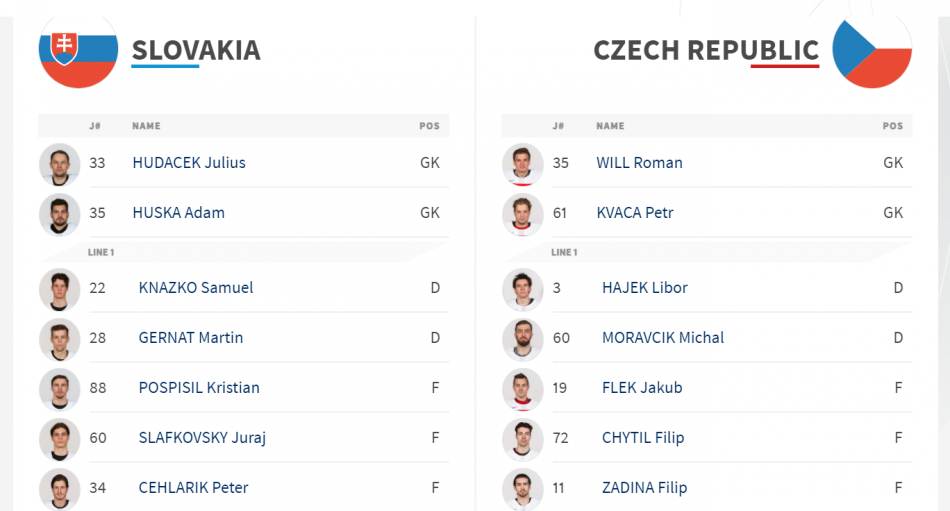Click Julius Hudacek's player photo
This screenshot has width=950, height=511.
coord(59,164)
